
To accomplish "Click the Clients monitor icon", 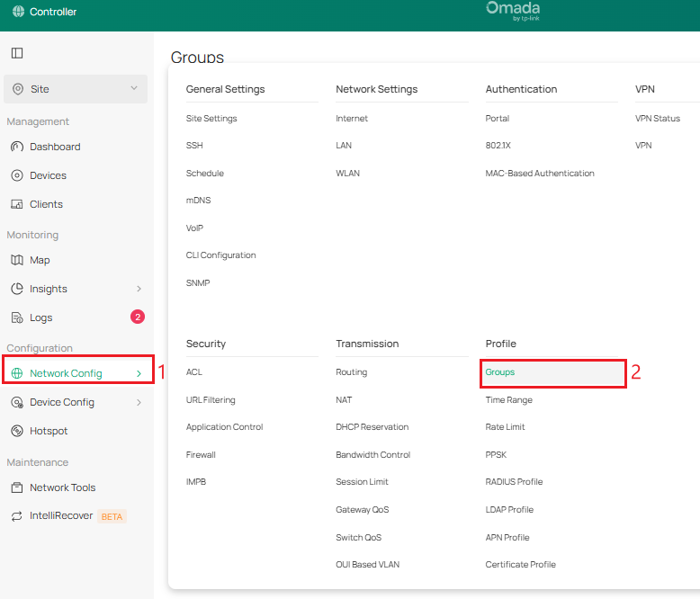I will point(17,204).
